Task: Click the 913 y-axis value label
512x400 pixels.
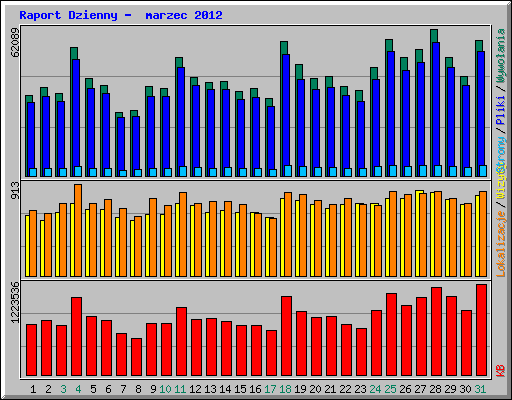Action: click(15, 190)
